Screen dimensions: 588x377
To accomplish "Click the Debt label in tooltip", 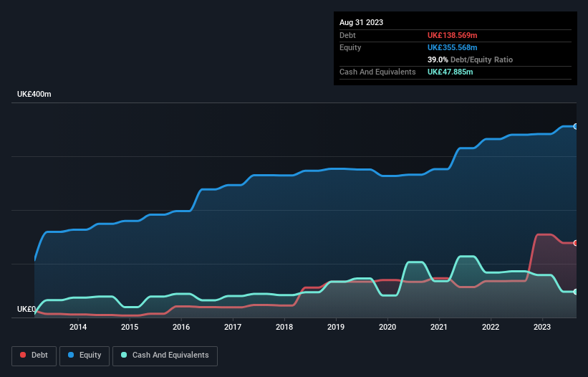I will pos(347,35).
